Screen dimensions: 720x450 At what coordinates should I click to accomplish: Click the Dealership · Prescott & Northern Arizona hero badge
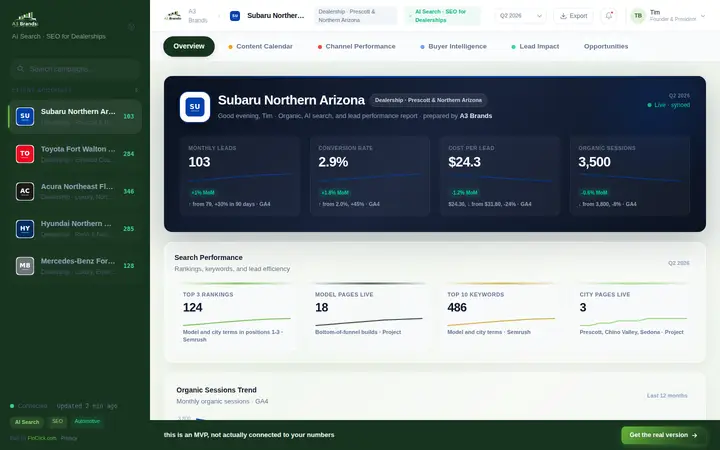(x=428, y=100)
